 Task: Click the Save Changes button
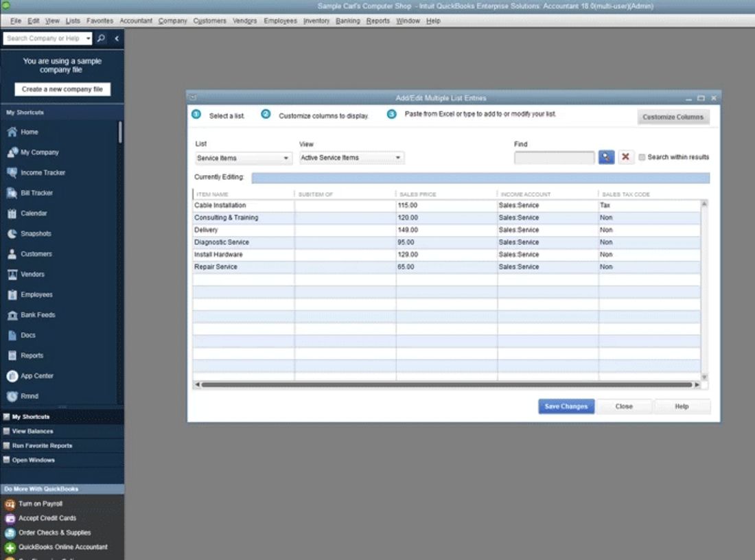click(566, 406)
